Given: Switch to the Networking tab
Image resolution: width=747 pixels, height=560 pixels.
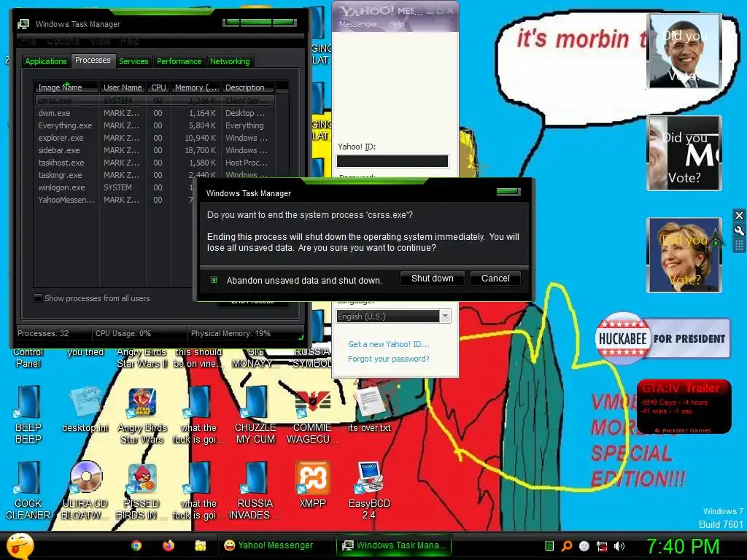Looking at the screenshot, I should tap(230, 61).
